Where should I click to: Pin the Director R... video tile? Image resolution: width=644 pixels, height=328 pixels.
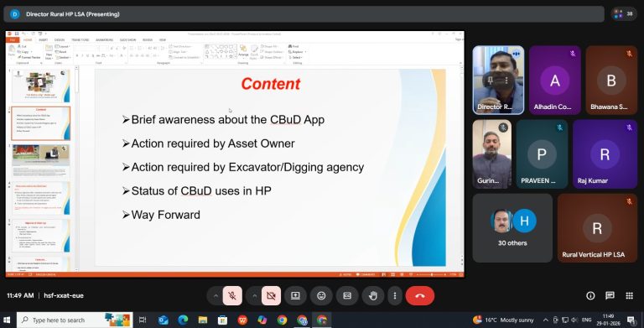[x=490, y=81]
